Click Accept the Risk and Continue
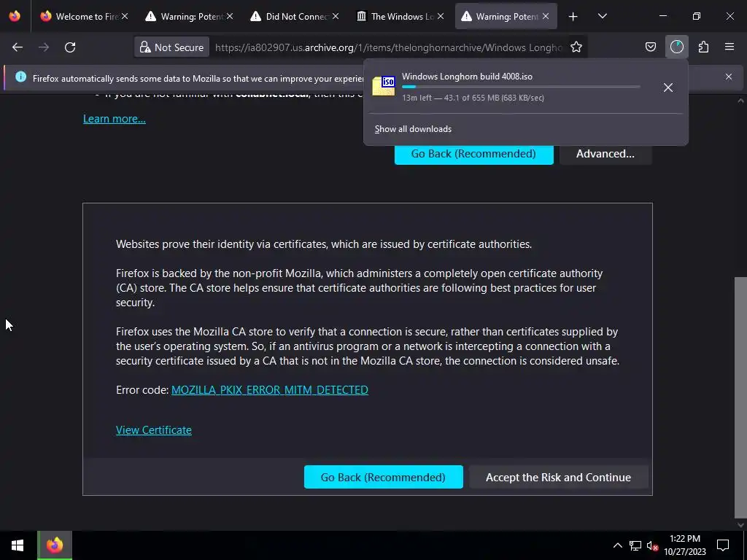The width and height of the screenshot is (747, 560). [558, 477]
